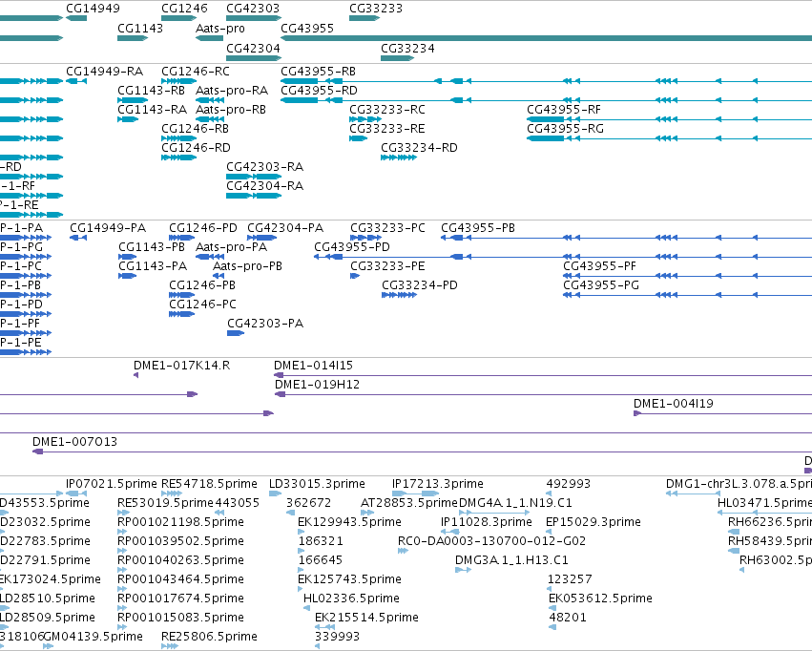Select the EP15029.3prime EST label

click(x=593, y=522)
